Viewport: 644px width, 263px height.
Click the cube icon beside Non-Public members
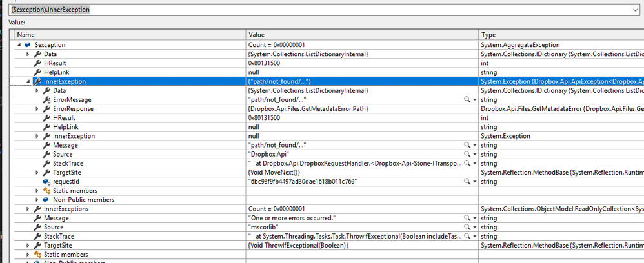pyautogui.click(x=46, y=200)
